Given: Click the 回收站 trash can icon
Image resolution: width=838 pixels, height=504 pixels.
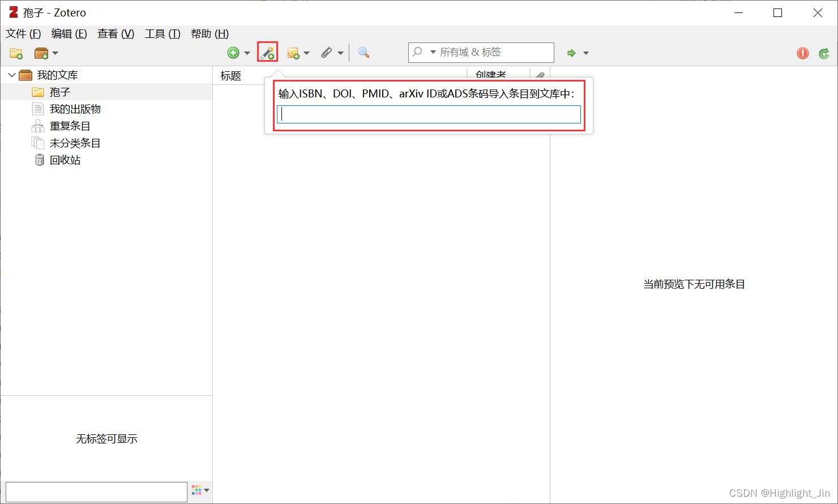Looking at the screenshot, I should (39, 160).
